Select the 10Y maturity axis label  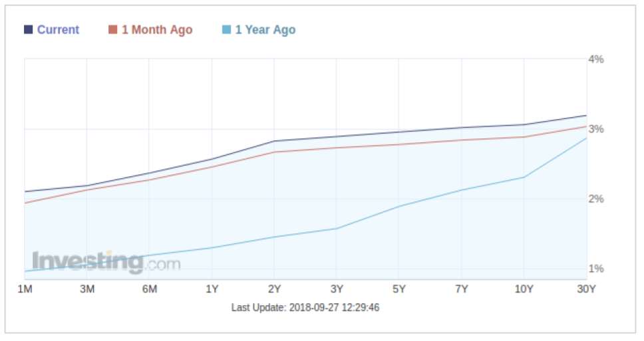coord(524,289)
